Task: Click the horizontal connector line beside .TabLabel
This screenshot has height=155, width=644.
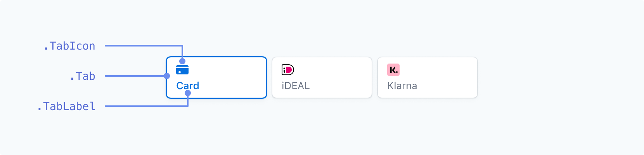Action: pyautogui.click(x=146, y=106)
